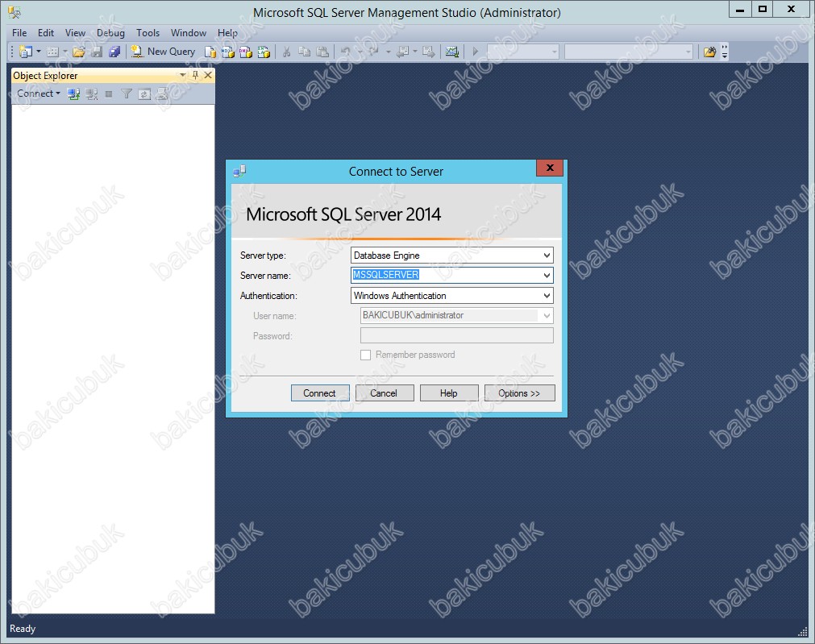The height and width of the screenshot is (644, 815).
Task: Expand the Authentication dropdown
Action: pos(547,296)
